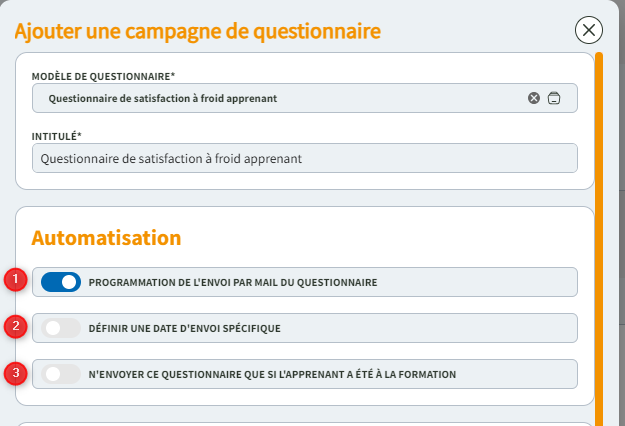Click the 'Définir une date d'envoi spécifique' label
The width and height of the screenshot is (625, 426).
tap(185, 328)
